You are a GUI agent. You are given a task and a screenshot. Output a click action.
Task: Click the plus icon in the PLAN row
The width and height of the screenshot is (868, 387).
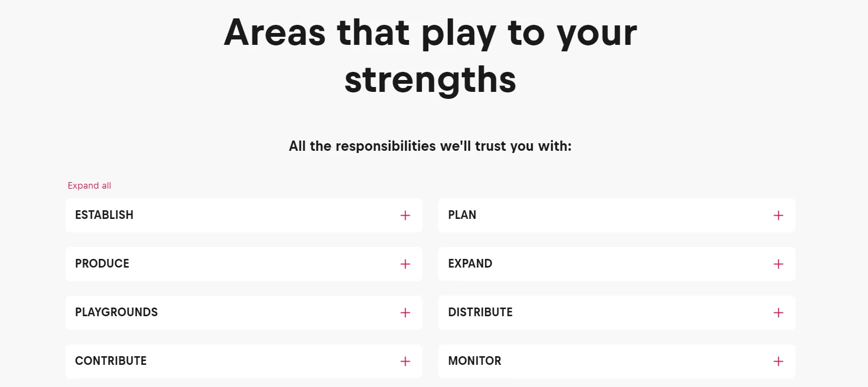778,216
